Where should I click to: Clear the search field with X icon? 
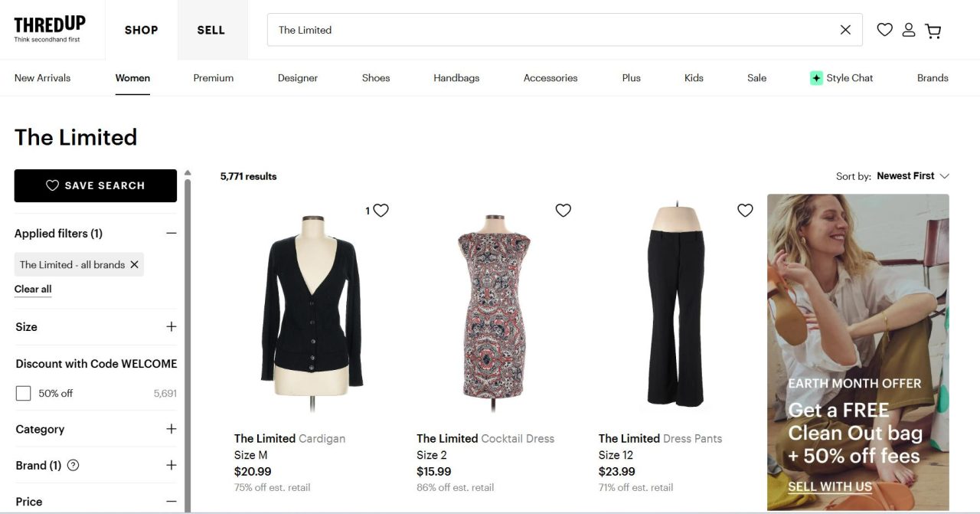tap(845, 30)
